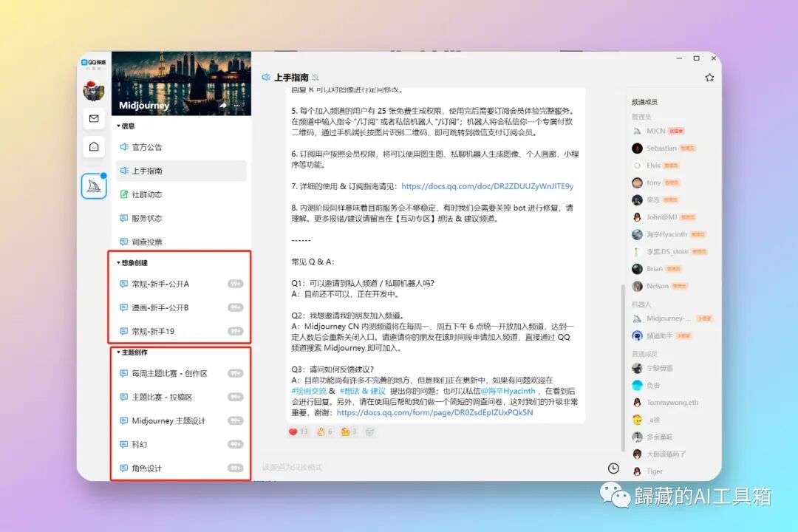Click the muted bell icon beside 上手指南 title

coord(316,78)
